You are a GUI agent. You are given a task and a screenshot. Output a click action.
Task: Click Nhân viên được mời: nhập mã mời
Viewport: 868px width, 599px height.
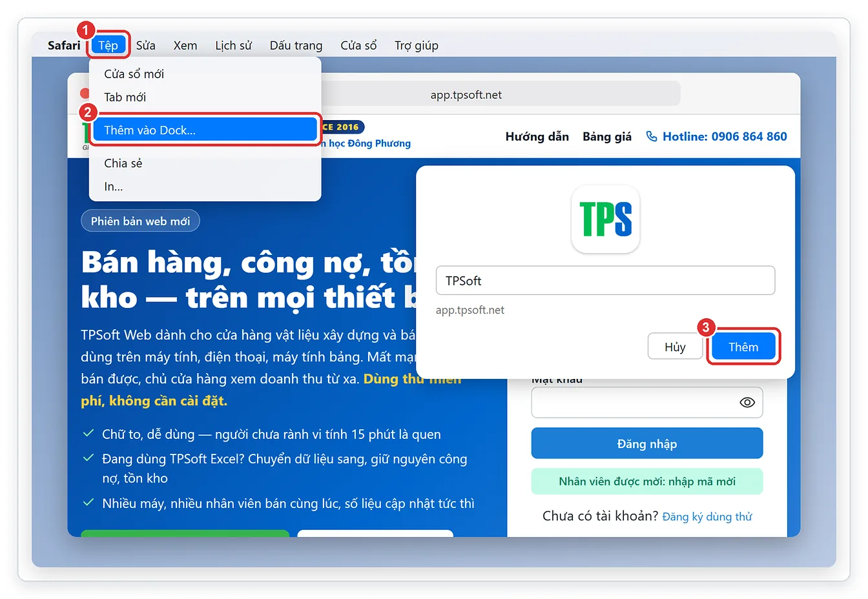click(x=647, y=482)
